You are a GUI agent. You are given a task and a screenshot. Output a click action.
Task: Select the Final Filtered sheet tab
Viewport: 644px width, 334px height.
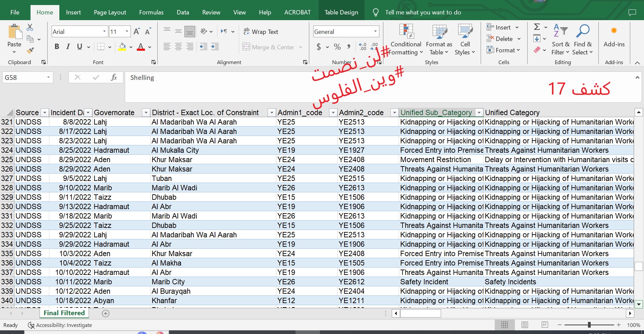tap(64, 313)
